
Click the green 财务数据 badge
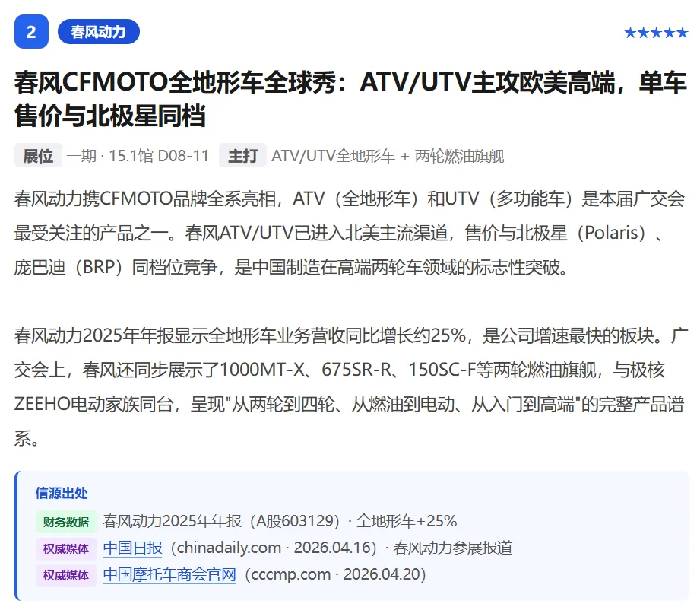[66, 522]
